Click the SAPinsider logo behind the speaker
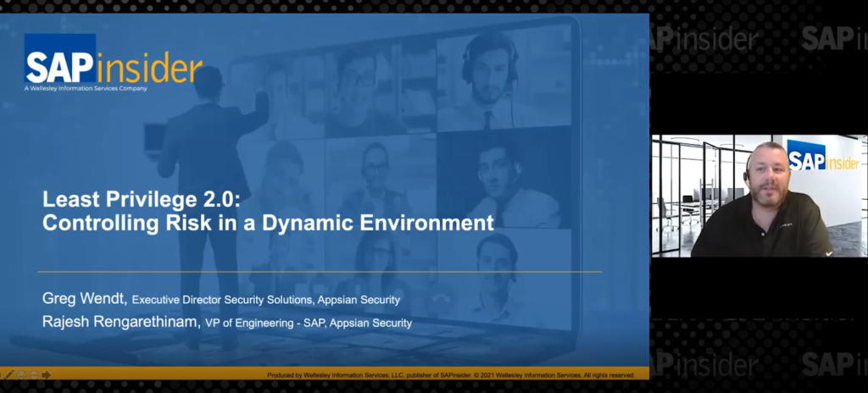The height and width of the screenshot is (393, 868). (x=822, y=157)
